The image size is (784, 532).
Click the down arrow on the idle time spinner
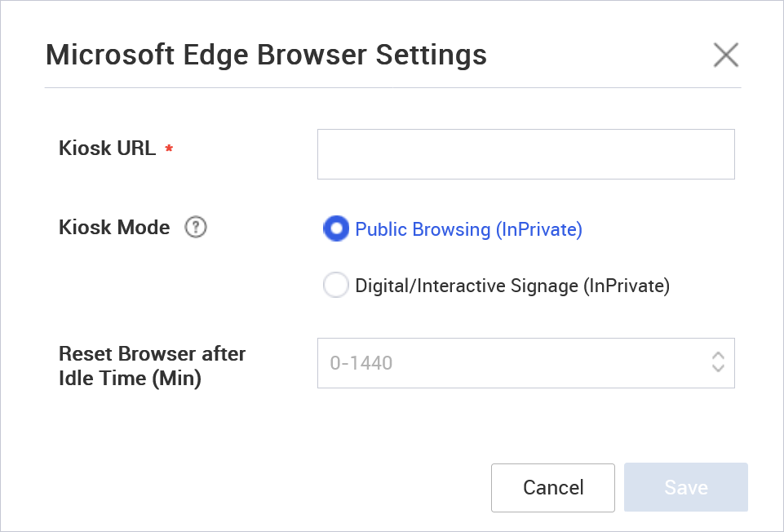click(x=718, y=369)
